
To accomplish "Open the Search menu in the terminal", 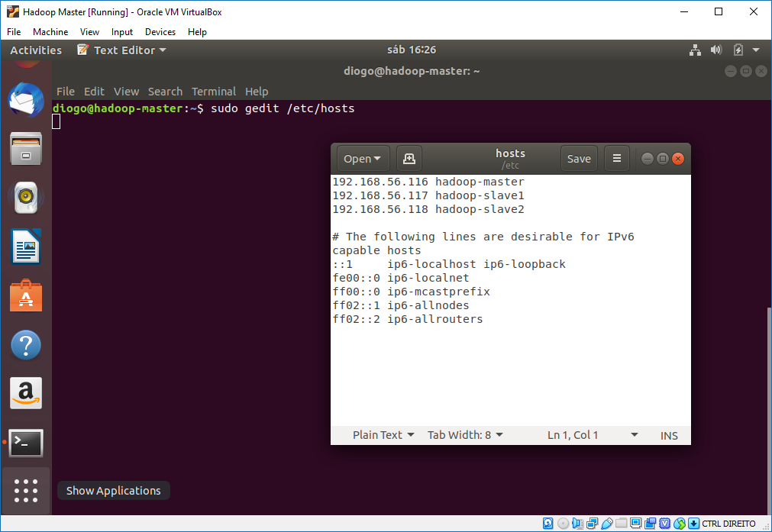I will tap(165, 91).
